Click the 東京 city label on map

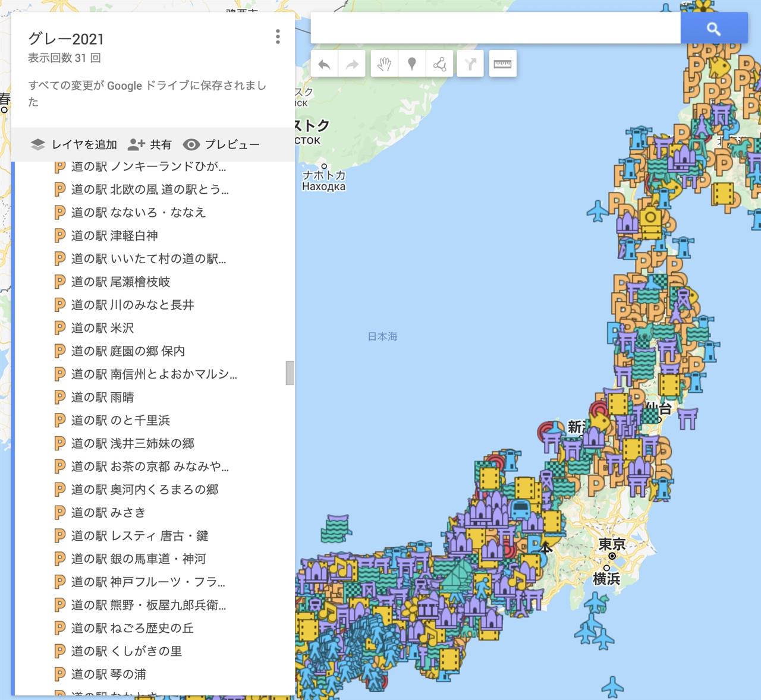pos(612,544)
